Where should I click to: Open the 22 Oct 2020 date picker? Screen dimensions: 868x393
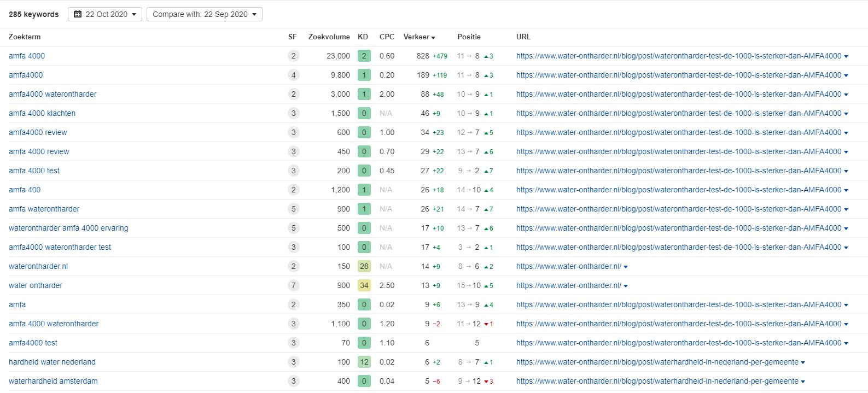coord(105,14)
